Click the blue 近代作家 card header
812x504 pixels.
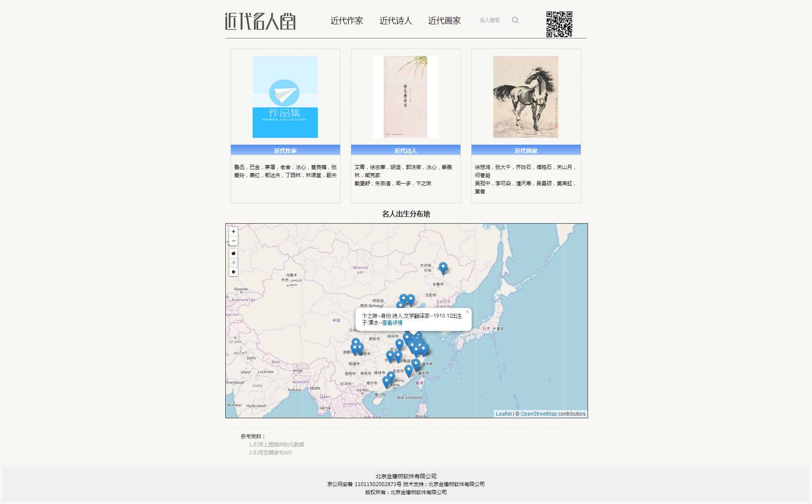pos(285,150)
